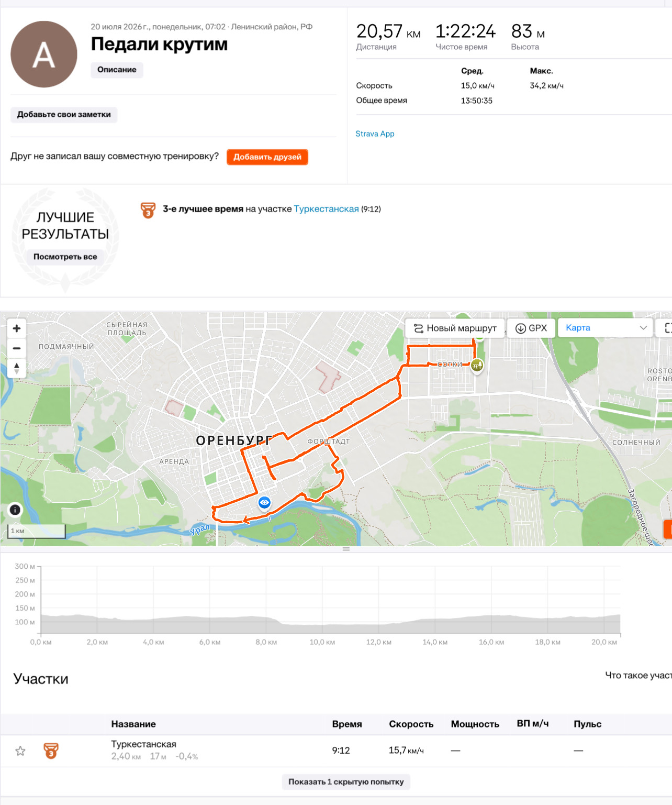The height and width of the screenshot is (805, 672).
Task: Star the Туркестанская segment
Action: [x=20, y=751]
